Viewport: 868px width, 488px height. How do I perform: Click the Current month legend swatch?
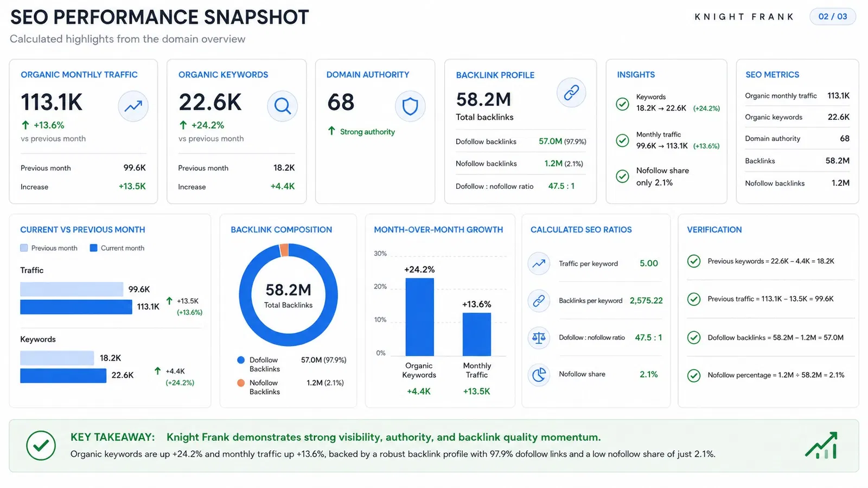[x=93, y=248]
